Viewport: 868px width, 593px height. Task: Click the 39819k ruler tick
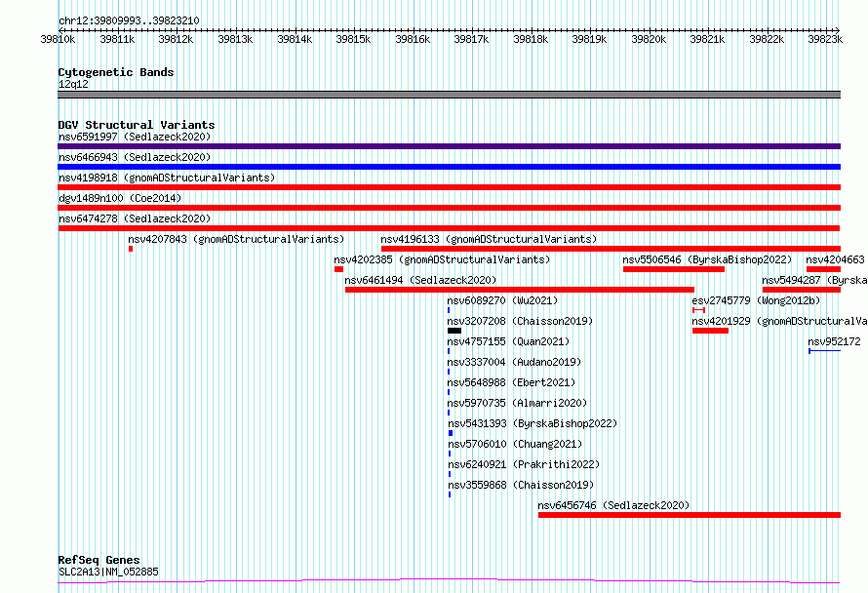[589, 39]
